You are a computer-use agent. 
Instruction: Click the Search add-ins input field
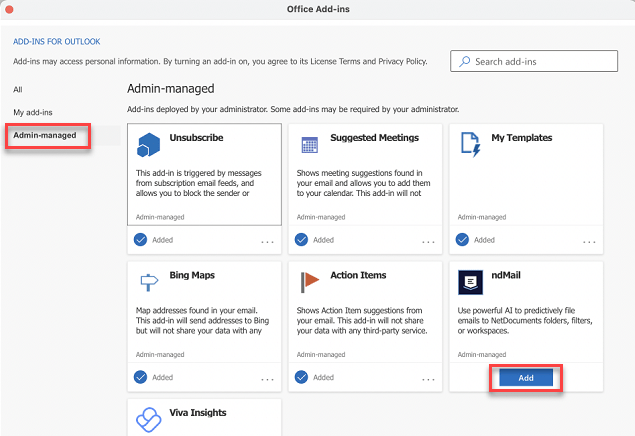[x=534, y=61]
